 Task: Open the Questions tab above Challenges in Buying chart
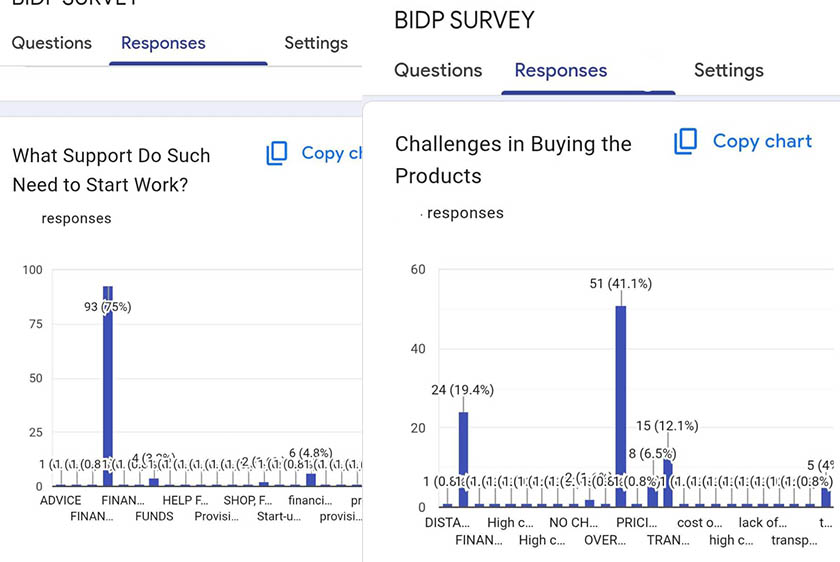point(438,70)
